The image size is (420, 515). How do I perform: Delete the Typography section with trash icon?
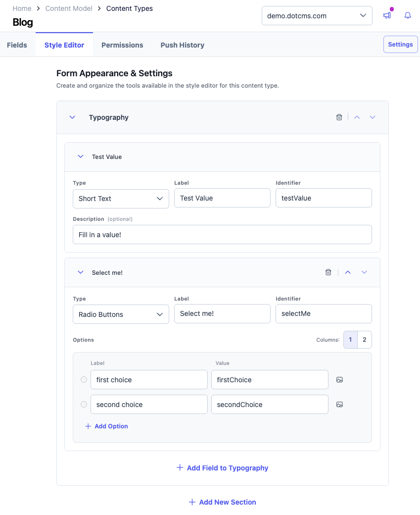(x=339, y=117)
